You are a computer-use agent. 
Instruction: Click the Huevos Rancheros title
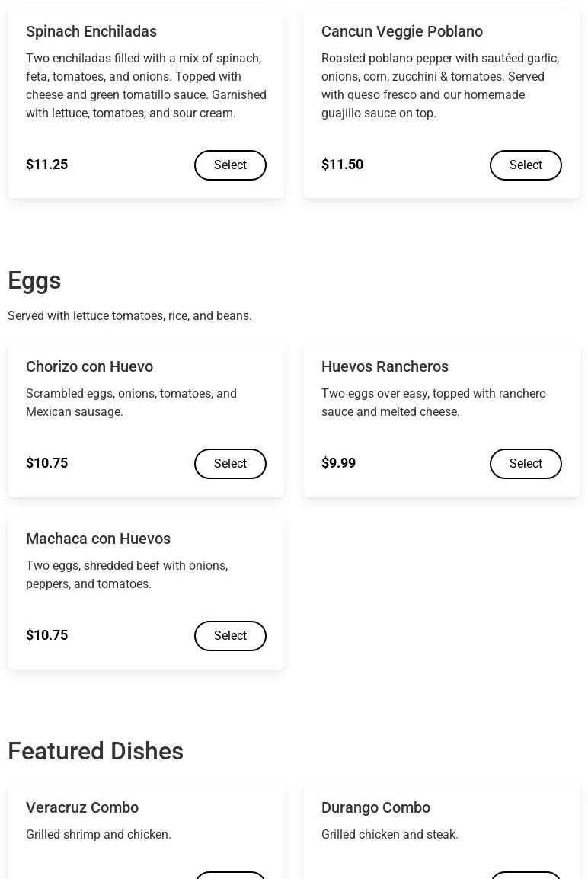pos(385,367)
